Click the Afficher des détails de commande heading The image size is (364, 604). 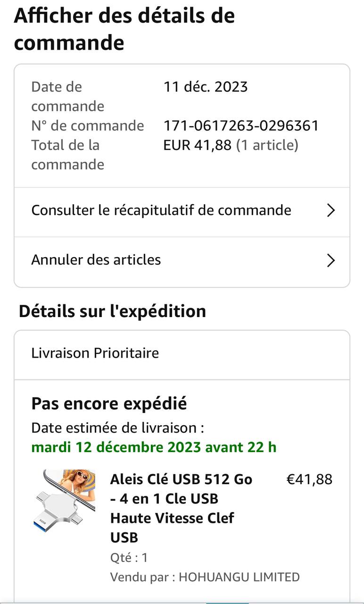point(124,29)
